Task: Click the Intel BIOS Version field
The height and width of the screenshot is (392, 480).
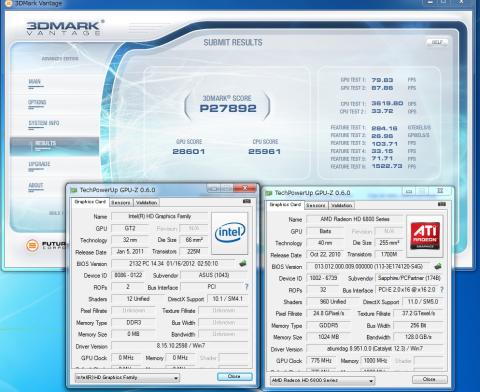Action: pyautogui.click(x=173, y=264)
